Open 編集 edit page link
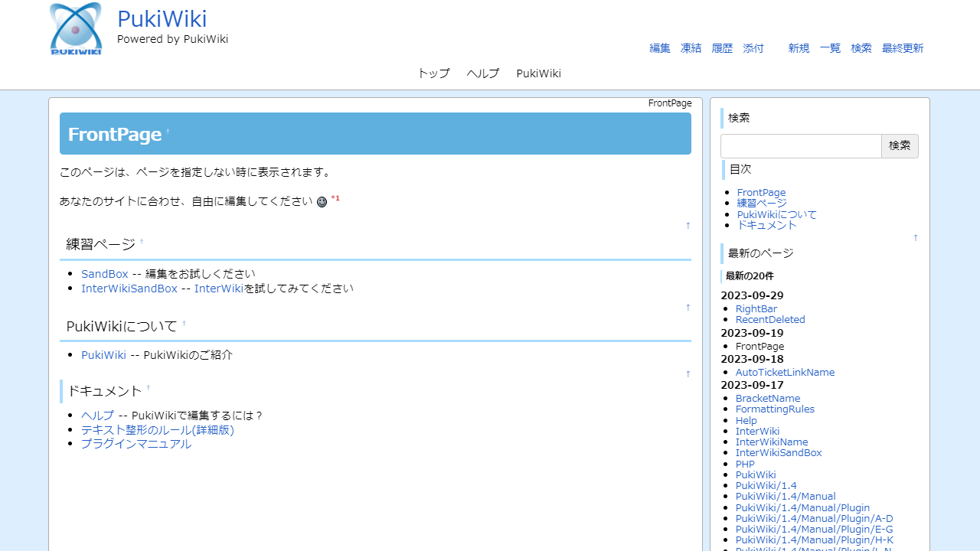 660,48
